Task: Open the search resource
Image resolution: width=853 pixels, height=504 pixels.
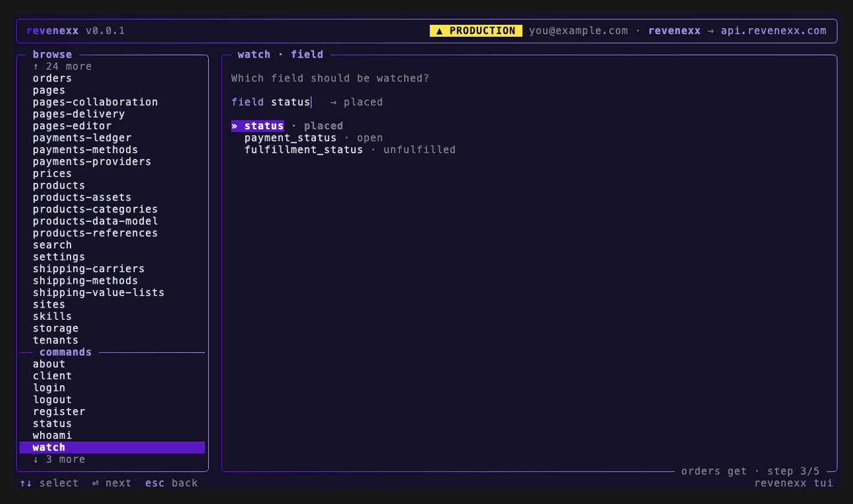Action: pos(52,245)
